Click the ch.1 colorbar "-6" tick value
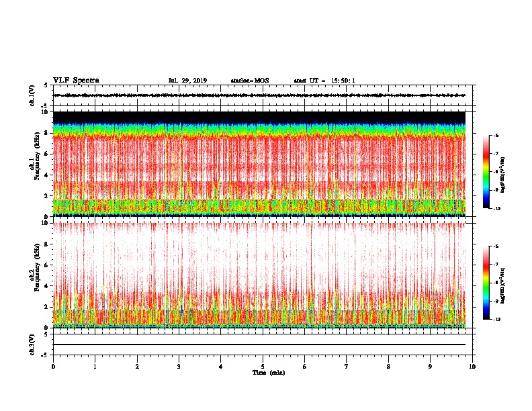Screen dimensions: 532x411 click(x=496, y=135)
